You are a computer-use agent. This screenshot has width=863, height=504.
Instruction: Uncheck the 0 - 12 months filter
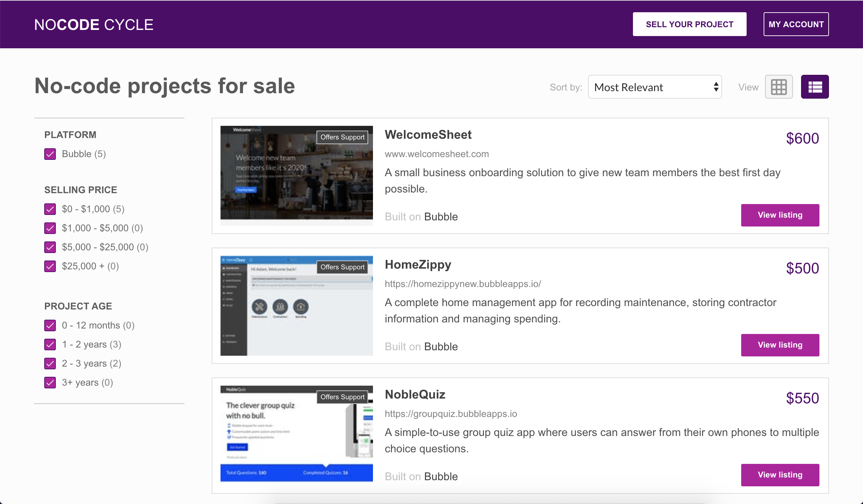pos(50,325)
